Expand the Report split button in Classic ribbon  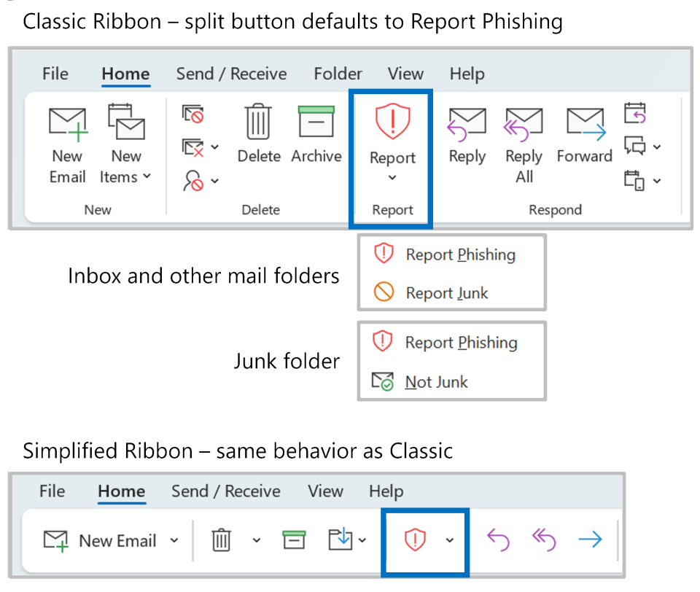[392, 178]
